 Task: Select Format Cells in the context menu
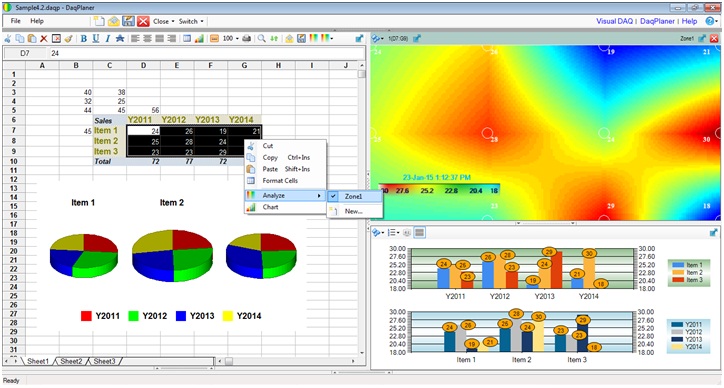coord(280,181)
